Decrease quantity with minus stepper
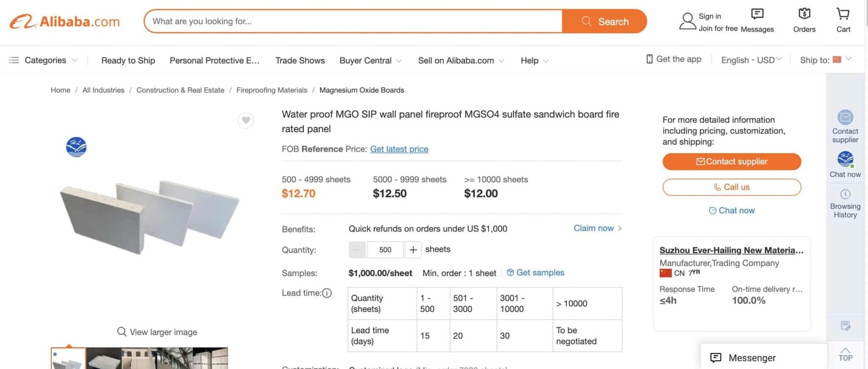Viewport: 868px width, 369px height. pos(357,250)
